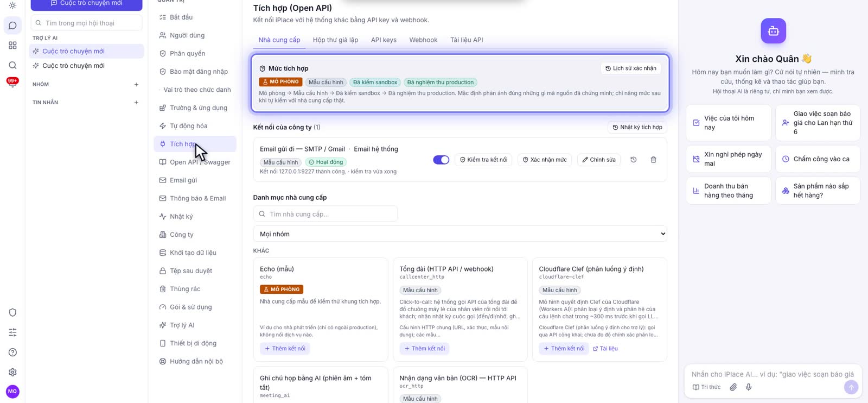Screen dimensions: 868x403
Task: Add a new group with the NHÓM plus icon
Action: click(136, 84)
